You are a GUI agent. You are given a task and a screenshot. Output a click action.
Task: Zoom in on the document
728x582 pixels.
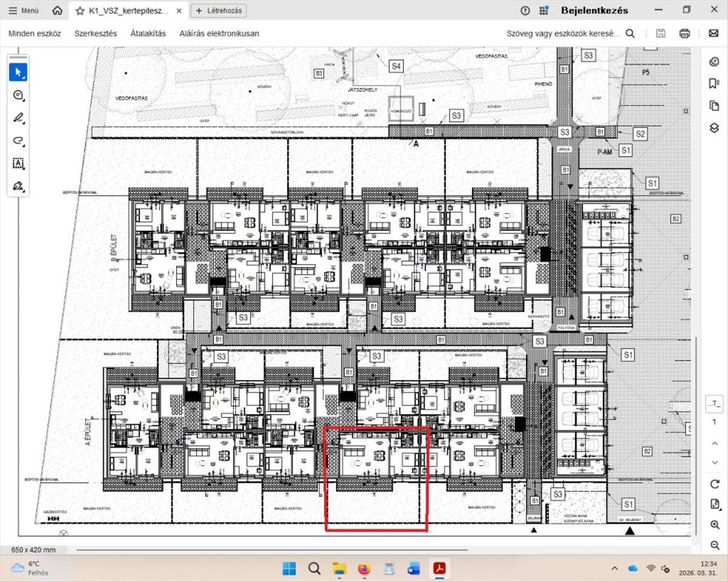pyautogui.click(x=714, y=524)
